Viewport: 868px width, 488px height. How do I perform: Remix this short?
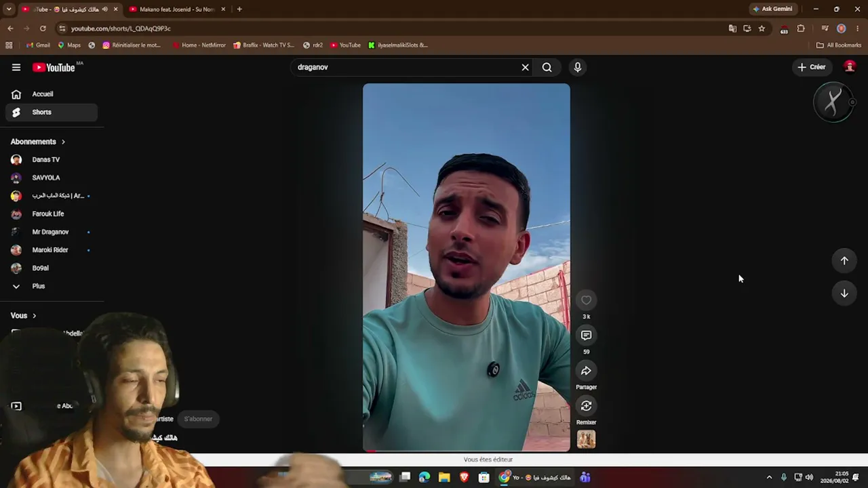pos(586,406)
